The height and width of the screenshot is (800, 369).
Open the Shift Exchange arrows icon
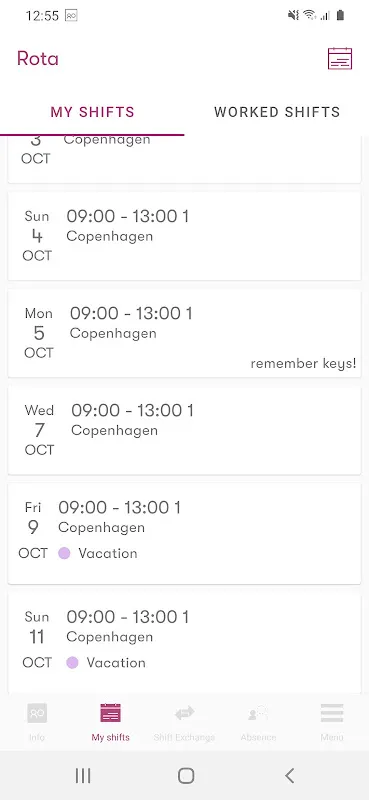pyautogui.click(x=184, y=713)
